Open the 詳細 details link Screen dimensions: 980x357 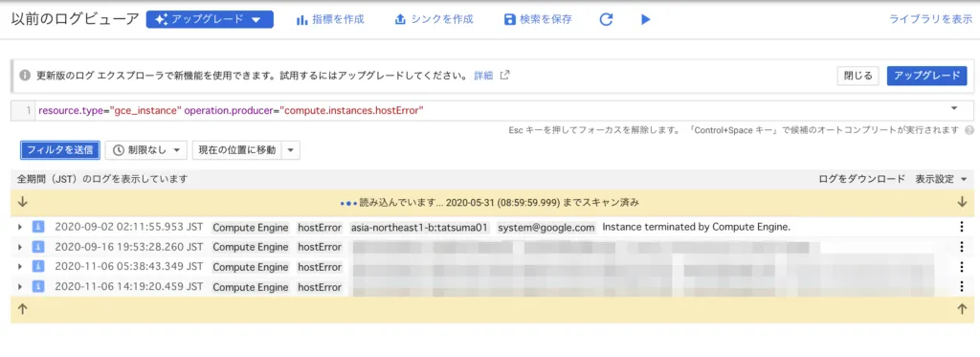[x=483, y=76]
